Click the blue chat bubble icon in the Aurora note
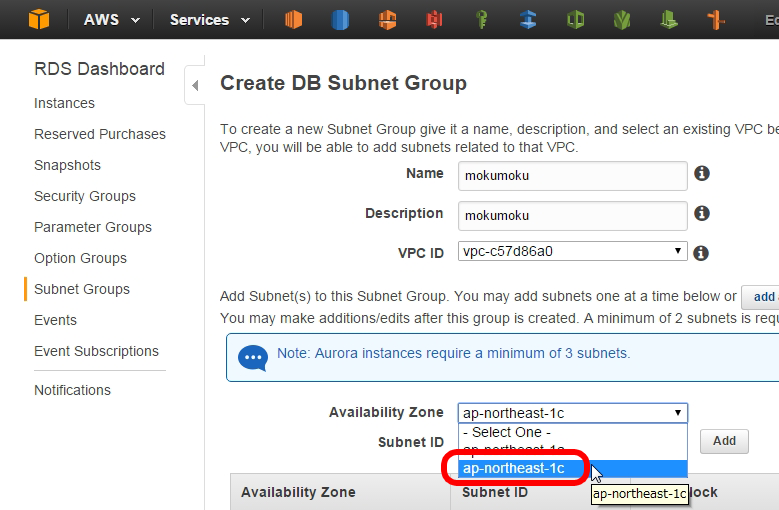The image size is (779, 510). pos(253,358)
